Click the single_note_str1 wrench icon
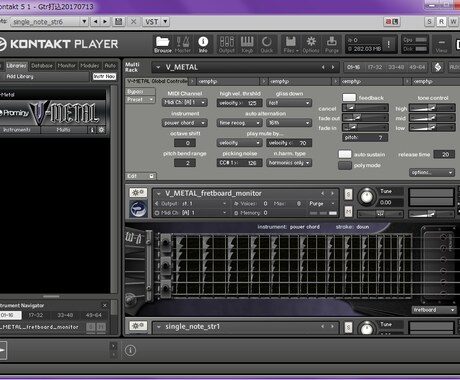The image size is (460, 380). click(x=138, y=326)
